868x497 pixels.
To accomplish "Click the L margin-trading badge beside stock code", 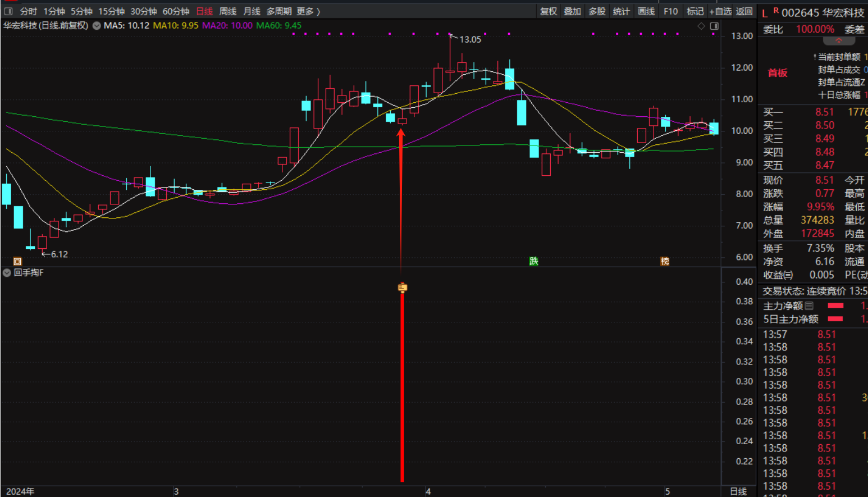I will (765, 13).
